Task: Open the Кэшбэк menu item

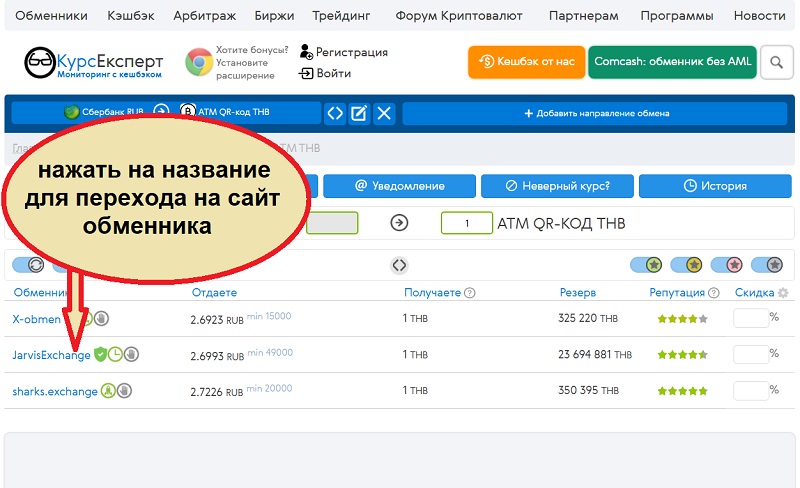Action: click(x=131, y=16)
